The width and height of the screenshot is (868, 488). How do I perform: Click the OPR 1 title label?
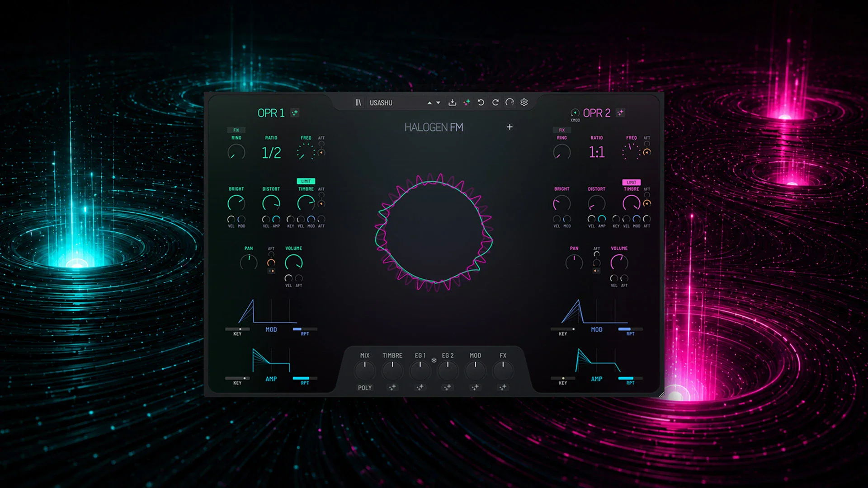tap(271, 113)
